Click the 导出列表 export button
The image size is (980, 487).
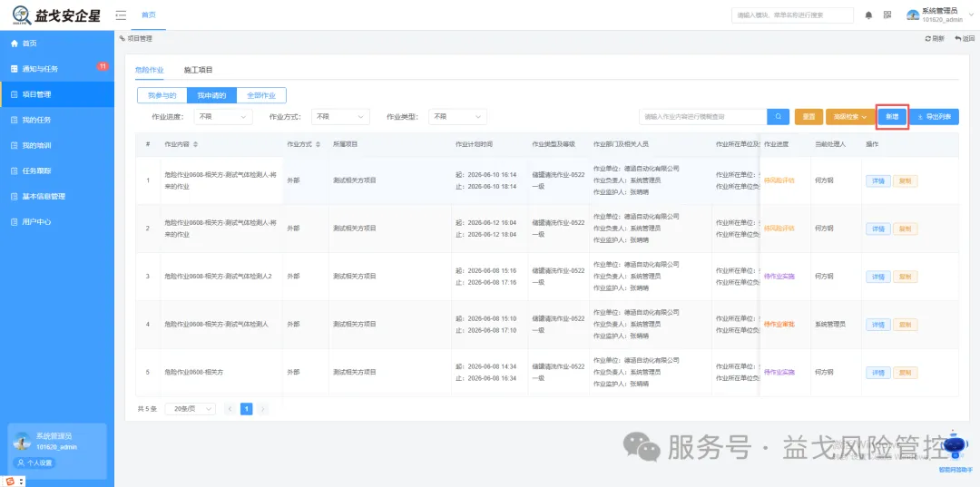pyautogui.click(x=935, y=117)
